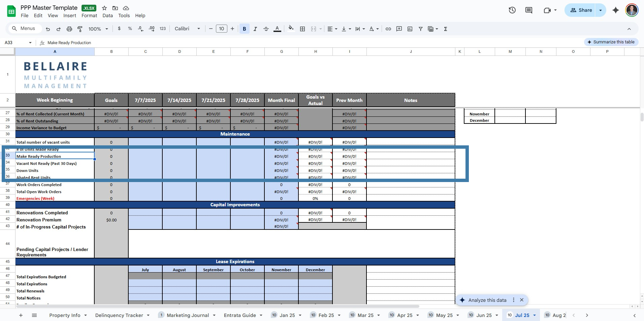This screenshot has height=321, width=644.
Task: Open the fill color picker
Action: pyautogui.click(x=291, y=29)
